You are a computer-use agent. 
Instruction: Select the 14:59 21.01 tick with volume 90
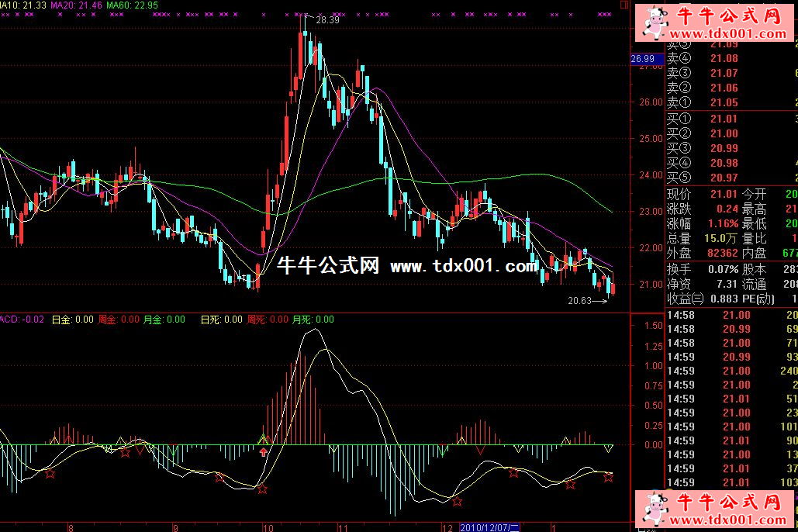(732, 440)
